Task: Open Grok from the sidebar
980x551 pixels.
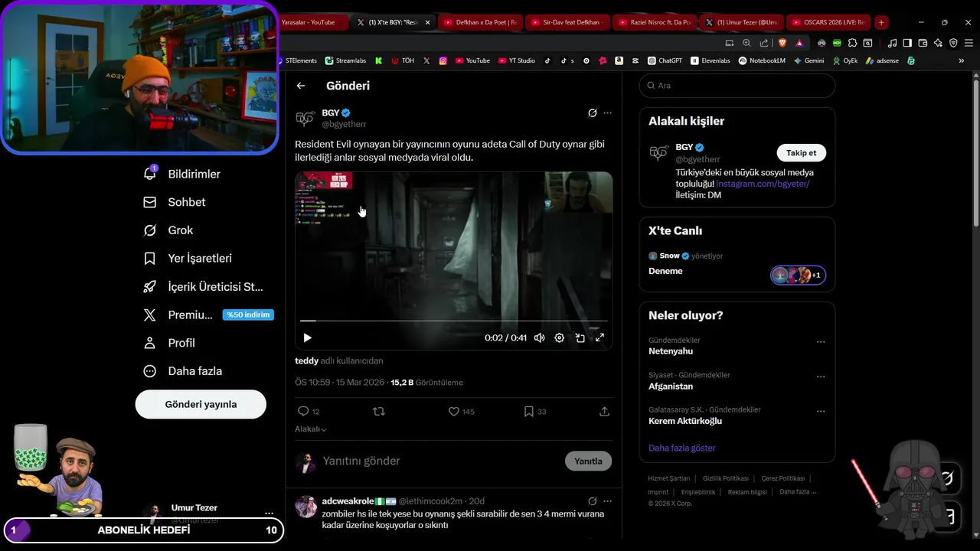Action: 168,230
